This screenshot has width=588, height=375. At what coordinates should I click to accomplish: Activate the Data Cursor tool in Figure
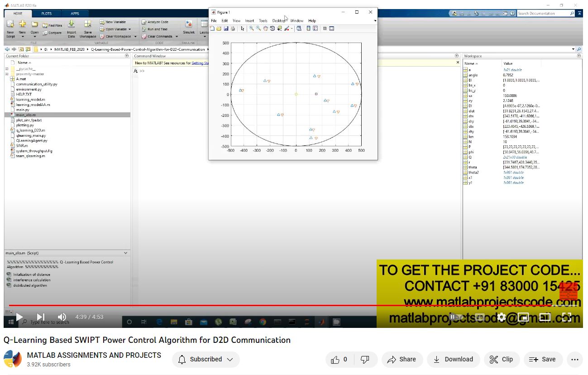pos(279,29)
